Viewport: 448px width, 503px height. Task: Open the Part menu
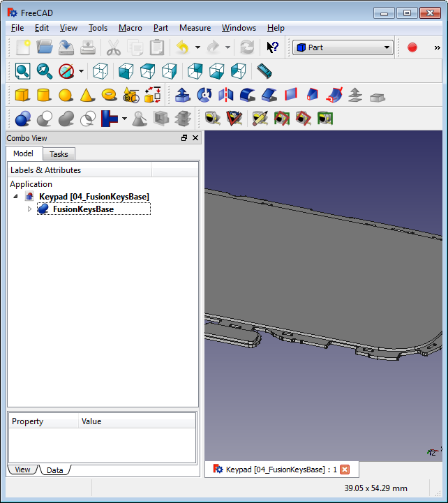[160, 28]
